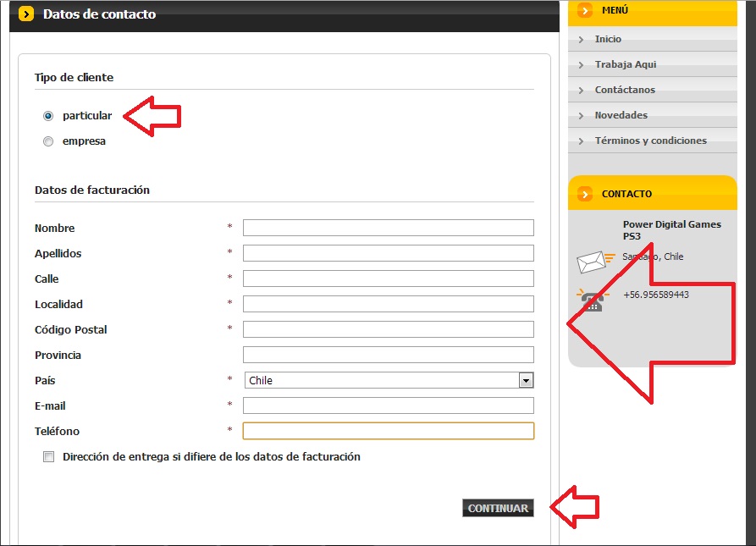The width and height of the screenshot is (756, 546).
Task: Click the chevron beside Novedades
Action: click(x=581, y=116)
